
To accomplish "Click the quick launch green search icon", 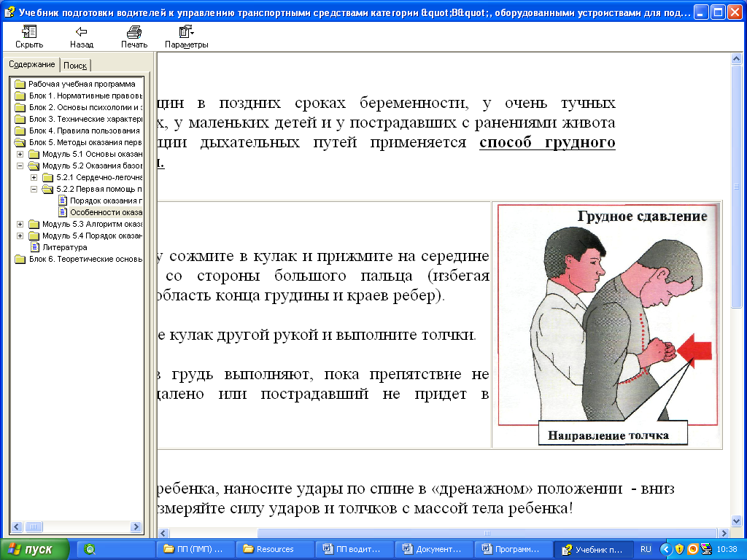I will click(89, 549).
